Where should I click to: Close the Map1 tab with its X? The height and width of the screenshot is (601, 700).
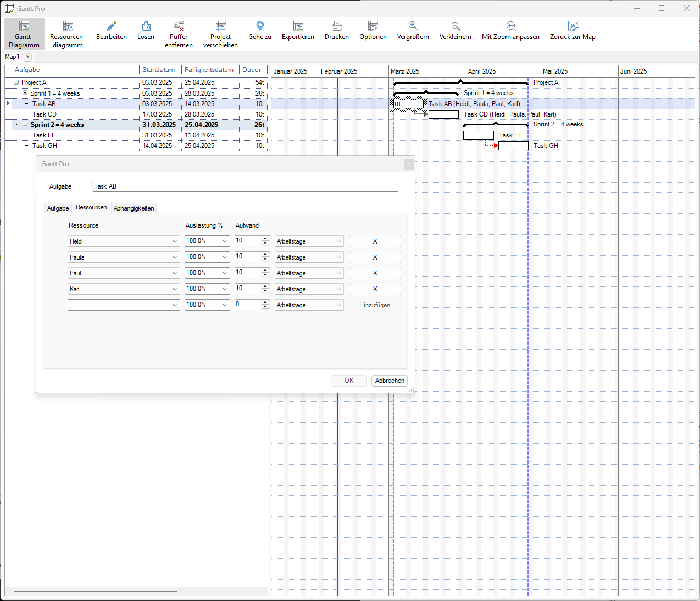28,57
